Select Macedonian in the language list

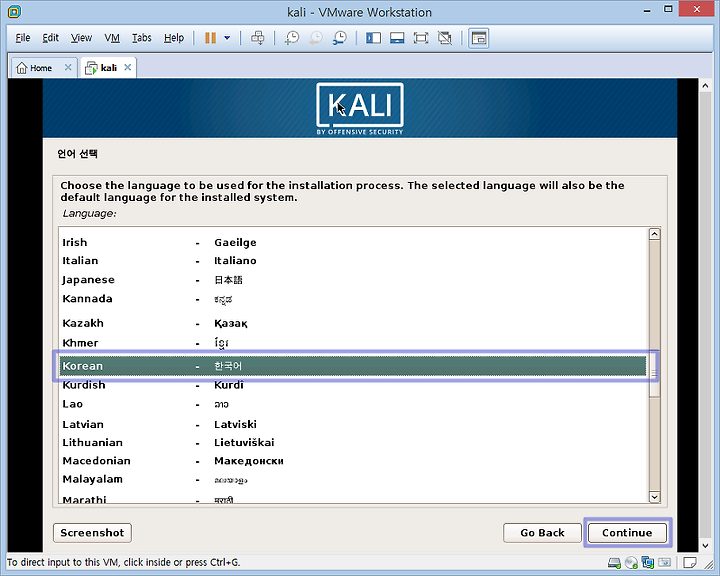click(x=353, y=461)
